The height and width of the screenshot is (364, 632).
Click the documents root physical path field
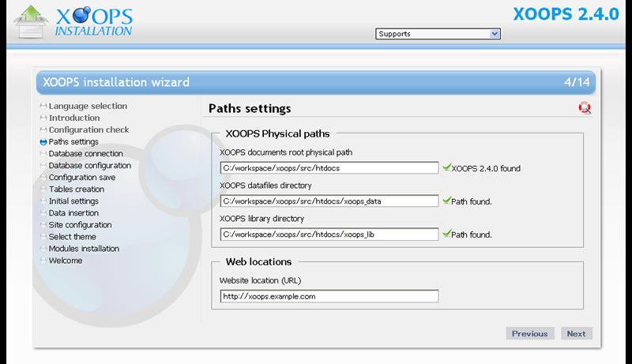[x=329, y=168]
